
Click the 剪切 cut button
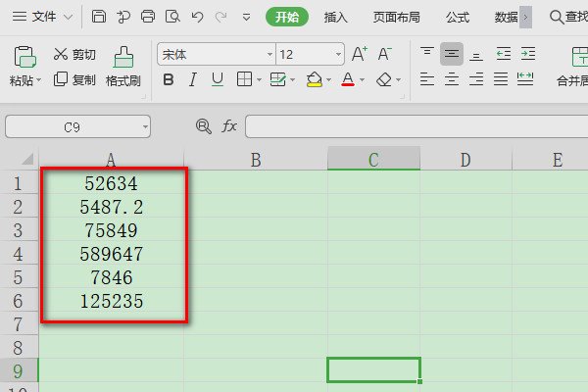coord(74,55)
